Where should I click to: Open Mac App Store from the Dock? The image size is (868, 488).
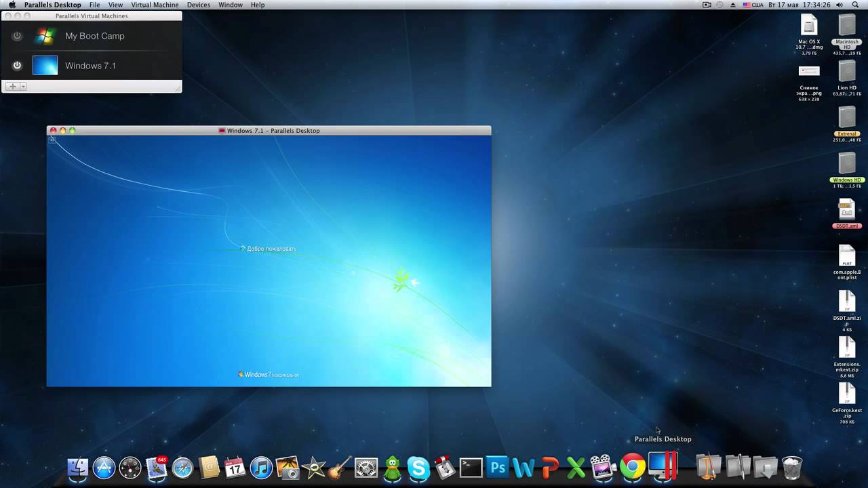tap(104, 468)
